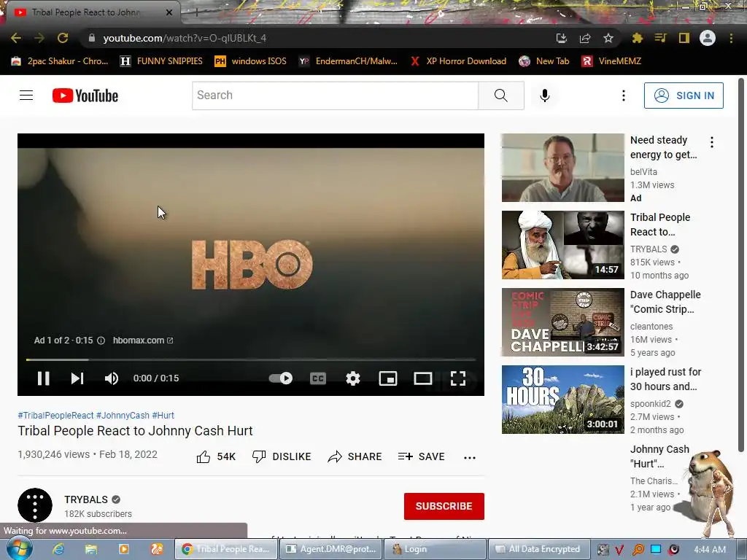Click the video progress bar
The width and height of the screenshot is (747, 560).
(251, 359)
